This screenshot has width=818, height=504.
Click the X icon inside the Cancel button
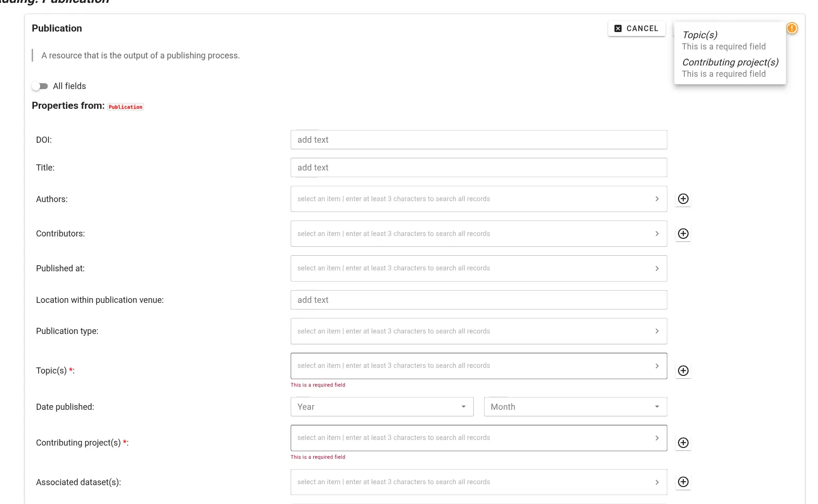617,28
